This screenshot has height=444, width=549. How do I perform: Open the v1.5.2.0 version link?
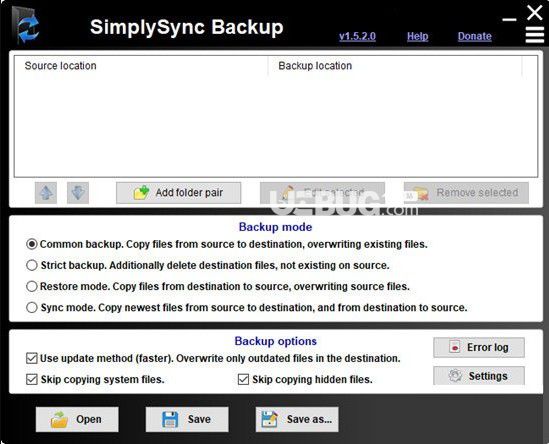coord(357,36)
